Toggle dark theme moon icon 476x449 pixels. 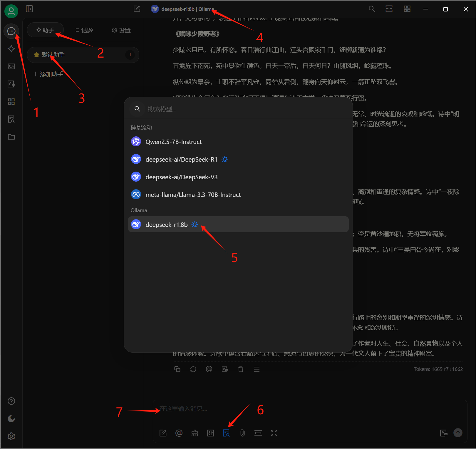coord(11,419)
